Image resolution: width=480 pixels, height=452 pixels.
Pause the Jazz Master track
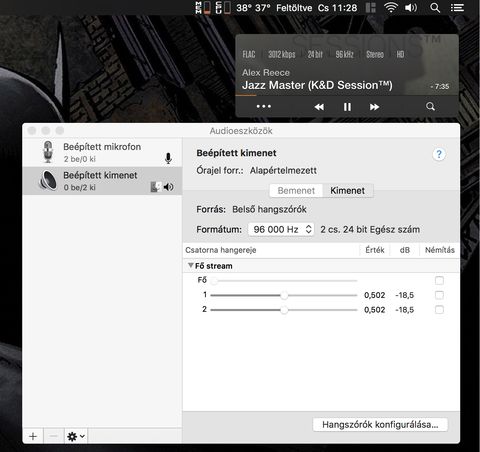click(347, 107)
